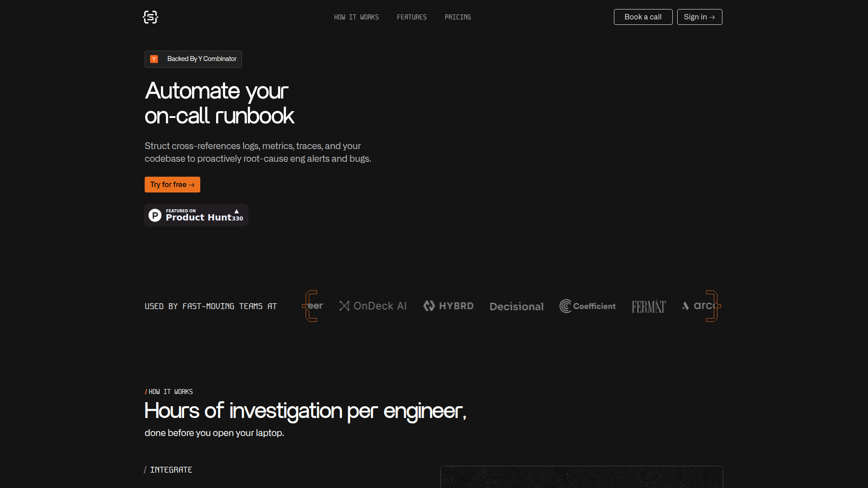Click the Struct logo in header
The width and height of the screenshot is (868, 488).
point(151,17)
